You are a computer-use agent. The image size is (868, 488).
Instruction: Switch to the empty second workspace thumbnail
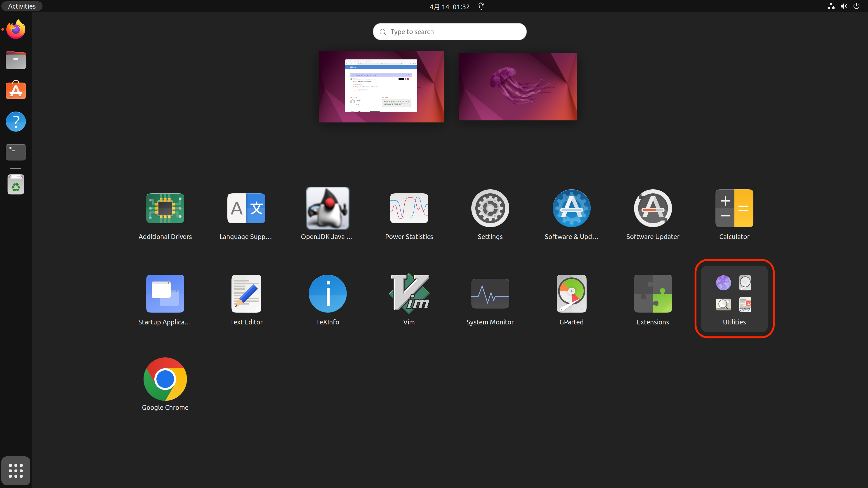518,87
